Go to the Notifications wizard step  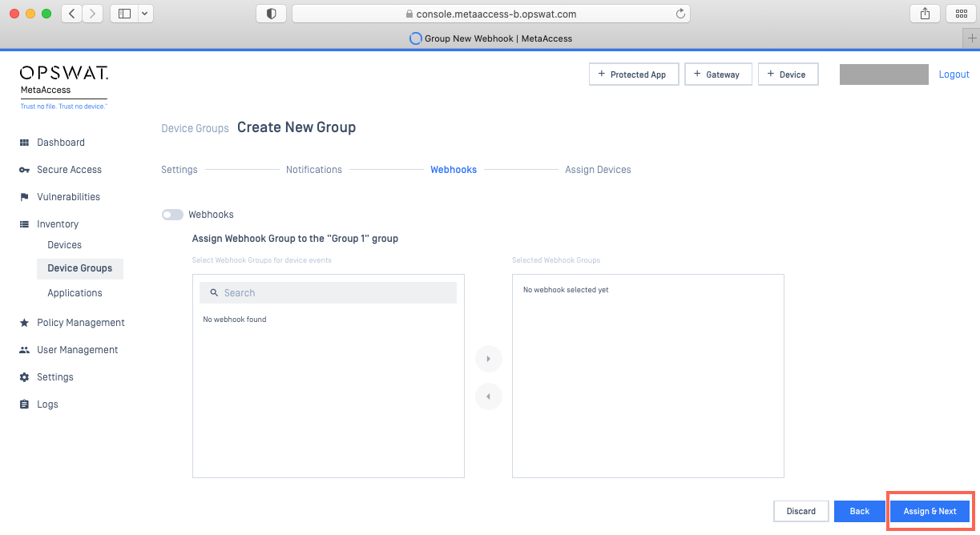click(314, 170)
